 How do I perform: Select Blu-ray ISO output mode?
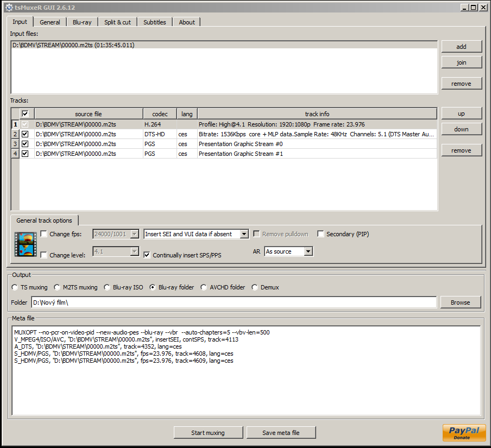(107, 287)
